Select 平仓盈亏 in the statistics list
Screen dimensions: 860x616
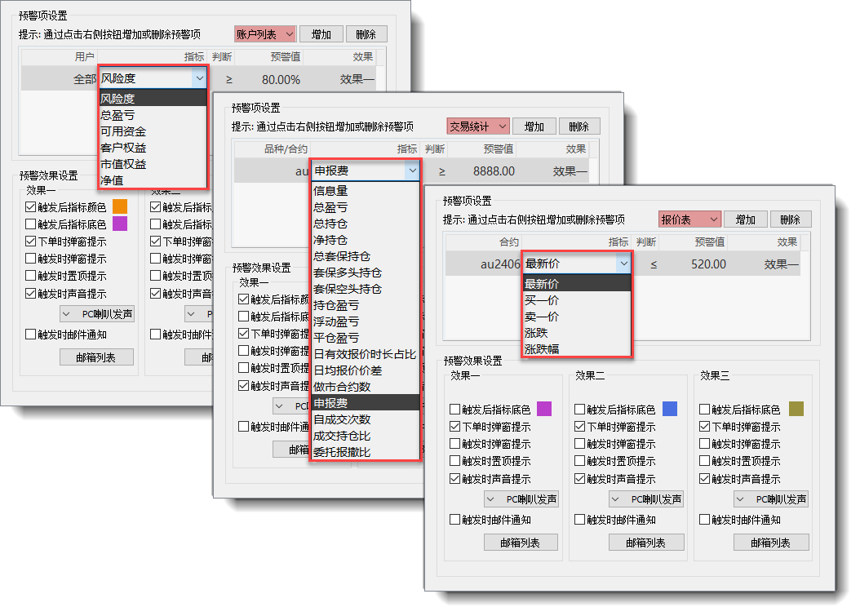click(x=366, y=338)
